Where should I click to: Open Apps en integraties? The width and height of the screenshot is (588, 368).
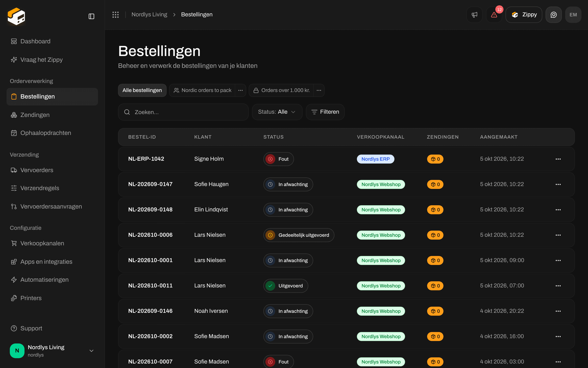pos(52,262)
